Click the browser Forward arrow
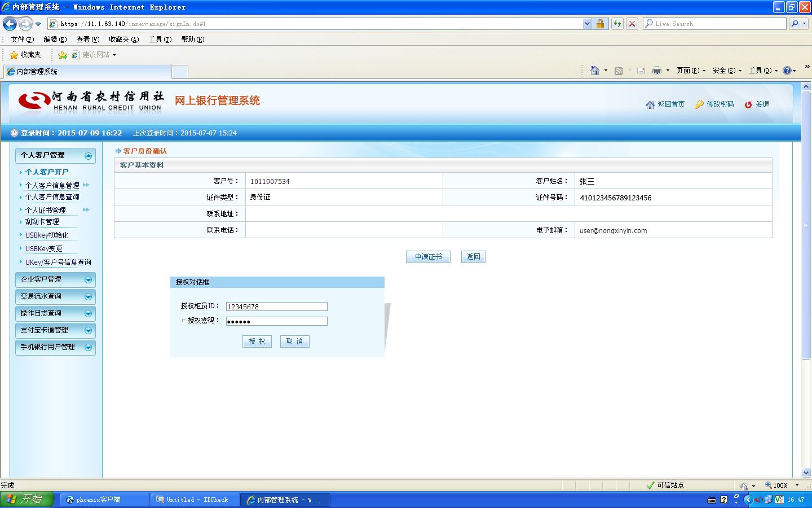Screen dimensions: 812x508 [x=25, y=24]
